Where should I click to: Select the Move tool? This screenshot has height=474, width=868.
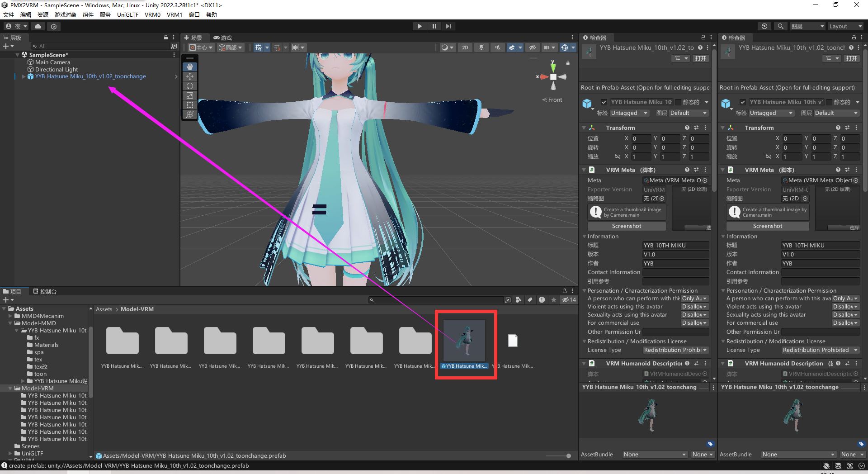coord(190,76)
